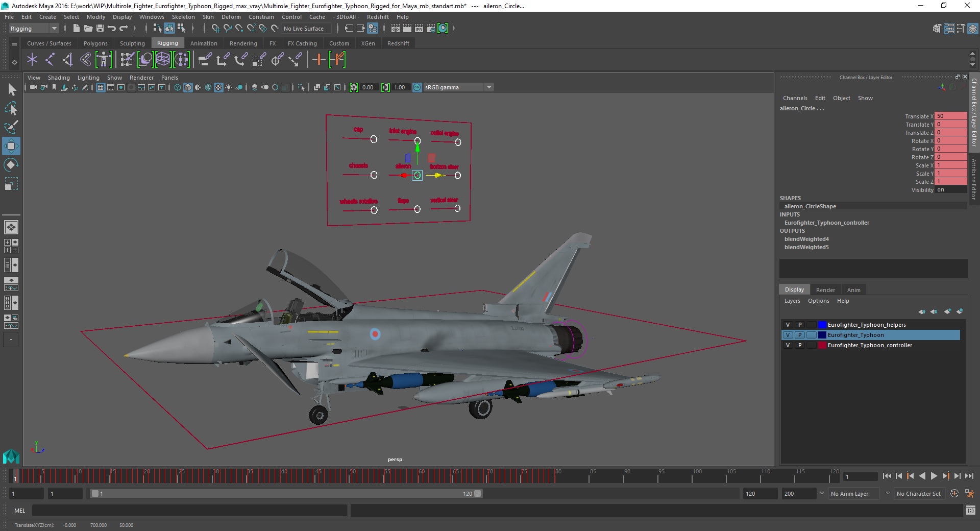Viewport: 980px width, 531px height.
Task: Open the Rigging menu set dropdown
Action: click(x=34, y=29)
